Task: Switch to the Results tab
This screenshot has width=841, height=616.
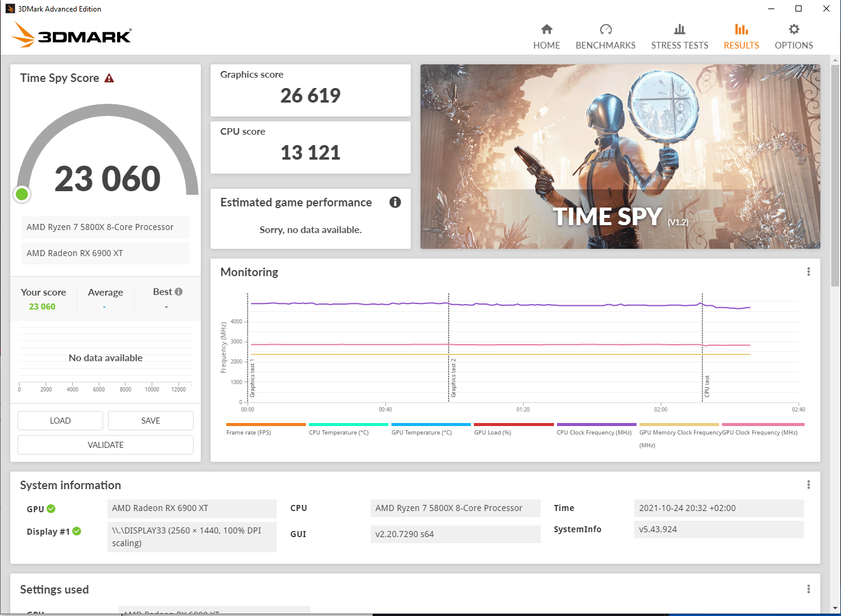Action: (741, 36)
